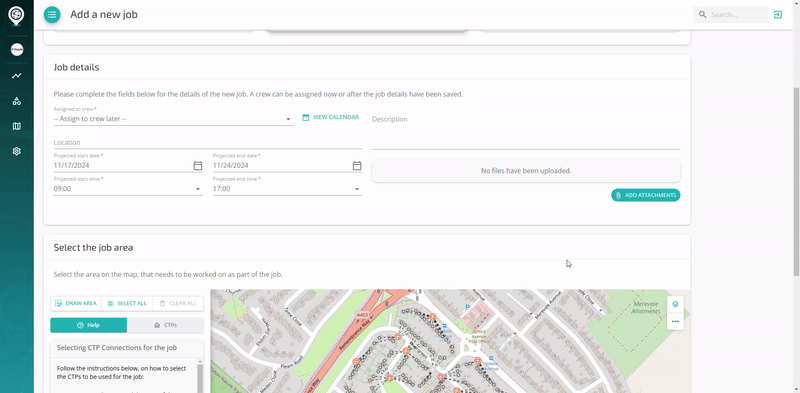Click projected start date field 11/17/2024
800x393 pixels.
122,165
